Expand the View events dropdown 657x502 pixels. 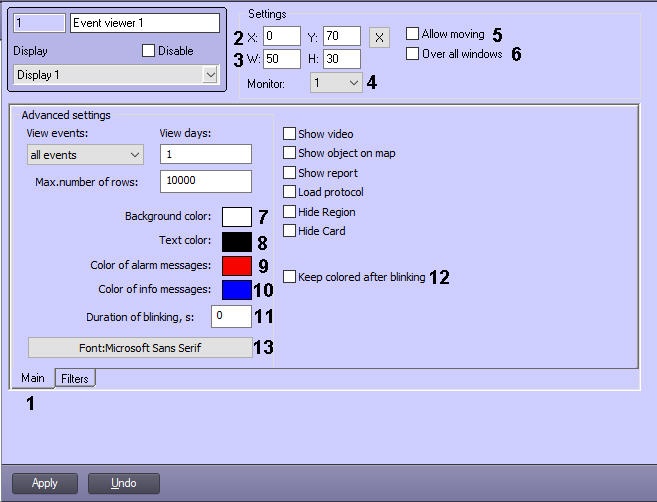[x=85, y=155]
